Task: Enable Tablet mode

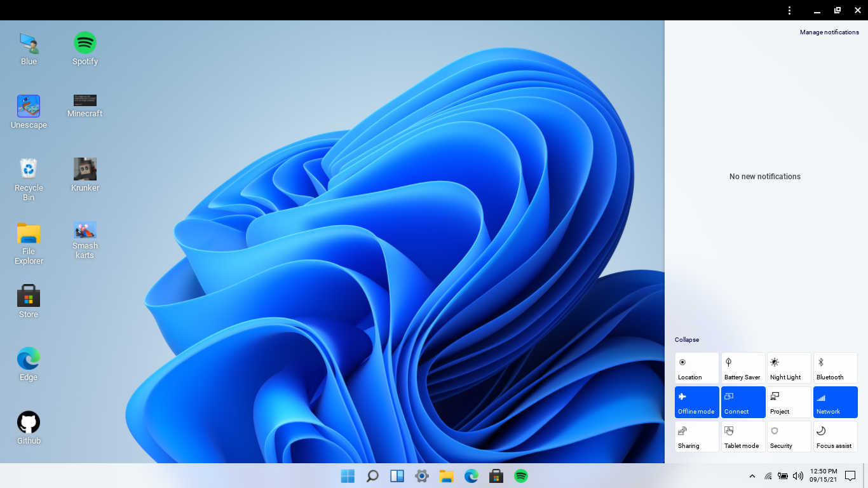Action: tap(743, 437)
